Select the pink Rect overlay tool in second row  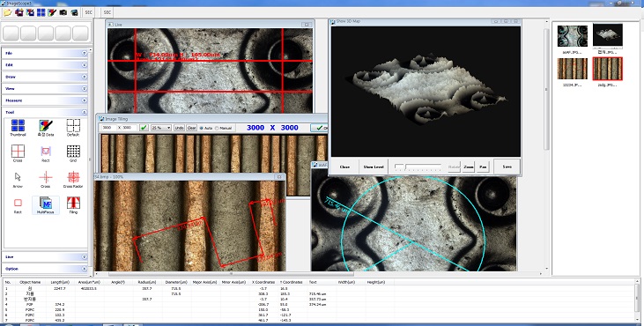point(46,153)
